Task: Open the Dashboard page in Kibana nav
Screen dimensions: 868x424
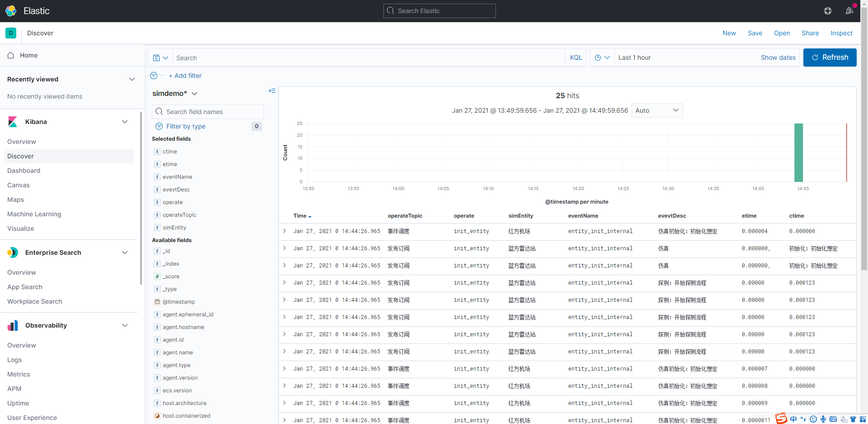Action: click(x=24, y=171)
